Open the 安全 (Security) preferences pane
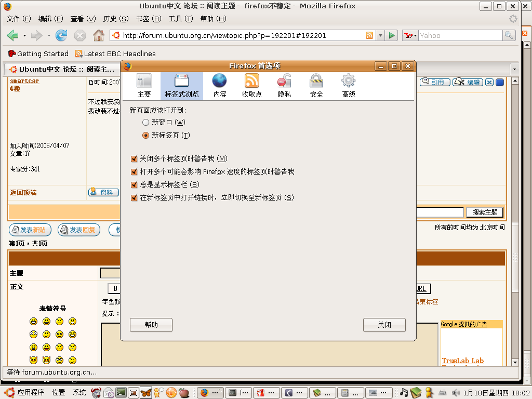The image size is (532, 399). (316, 86)
